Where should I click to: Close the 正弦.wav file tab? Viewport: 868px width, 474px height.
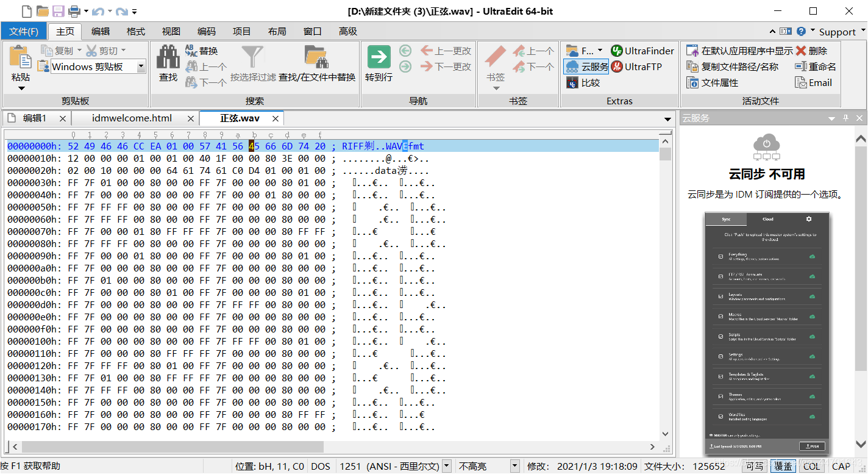coord(276,118)
